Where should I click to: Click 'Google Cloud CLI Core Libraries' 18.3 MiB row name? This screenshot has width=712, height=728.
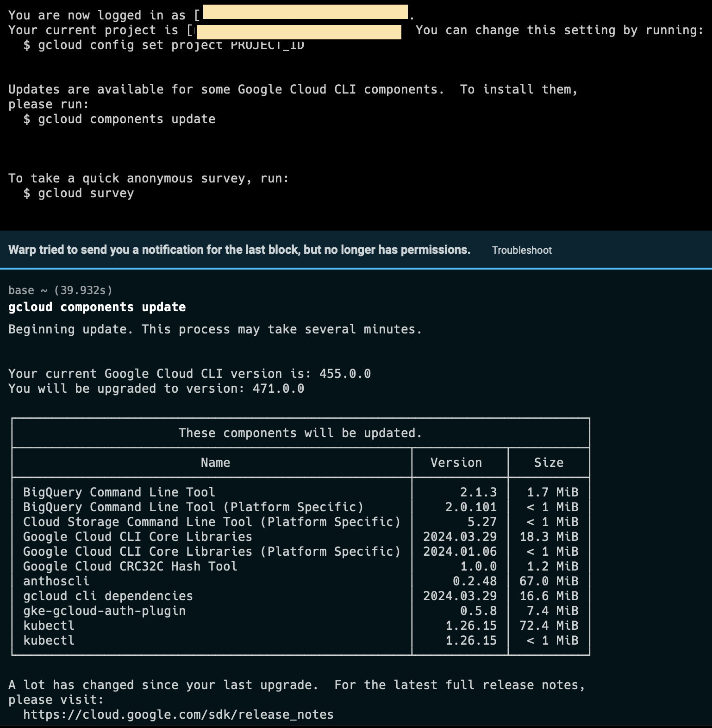pos(138,537)
